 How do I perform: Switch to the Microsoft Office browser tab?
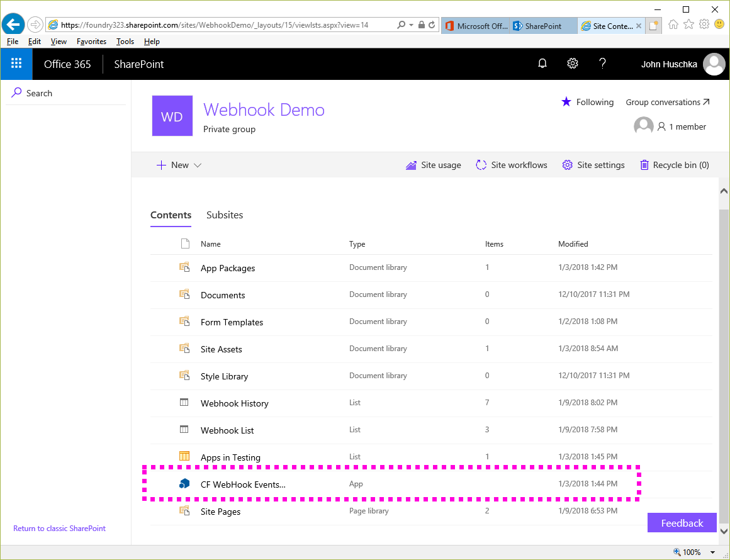475,26
